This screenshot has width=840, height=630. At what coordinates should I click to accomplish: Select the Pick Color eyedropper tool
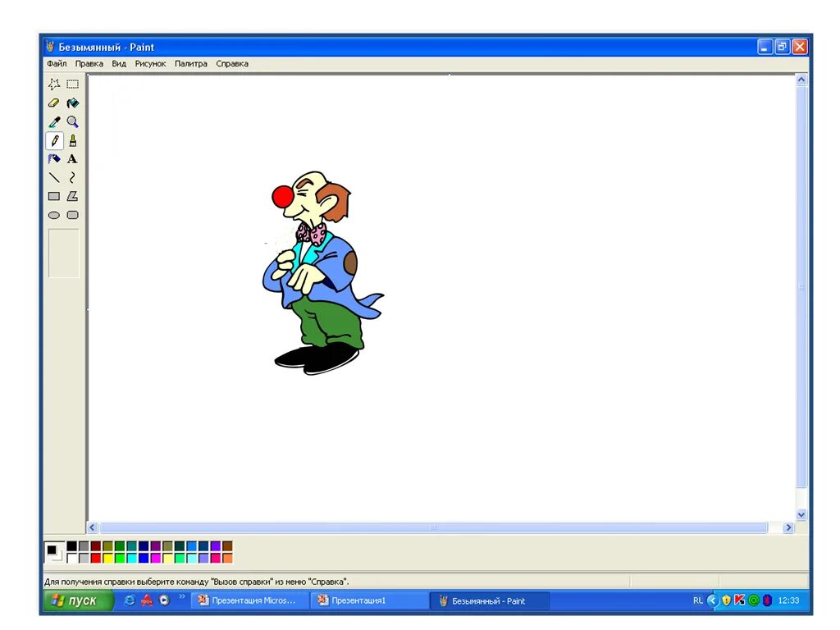(x=54, y=121)
